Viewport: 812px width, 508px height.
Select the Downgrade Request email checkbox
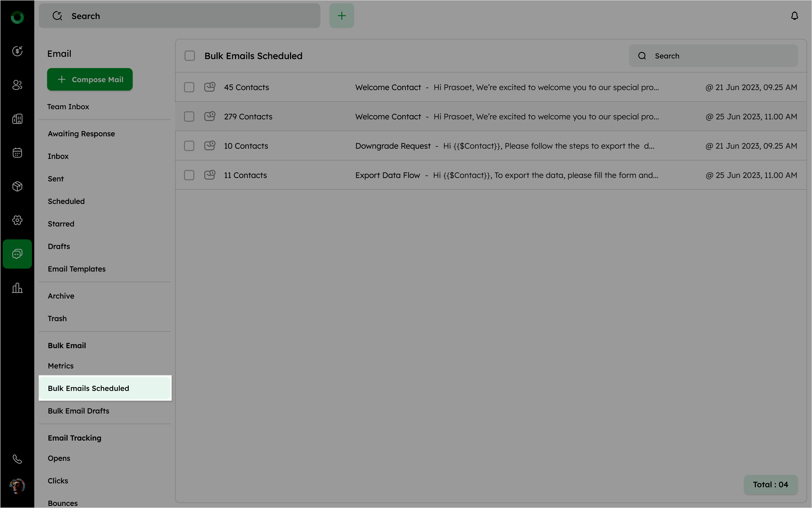point(189,146)
